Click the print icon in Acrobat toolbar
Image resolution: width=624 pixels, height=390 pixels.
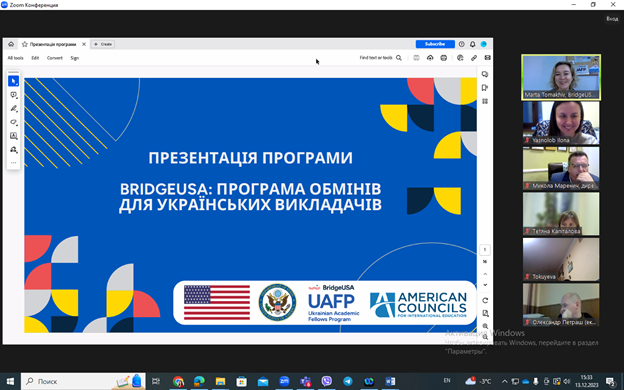[443, 58]
